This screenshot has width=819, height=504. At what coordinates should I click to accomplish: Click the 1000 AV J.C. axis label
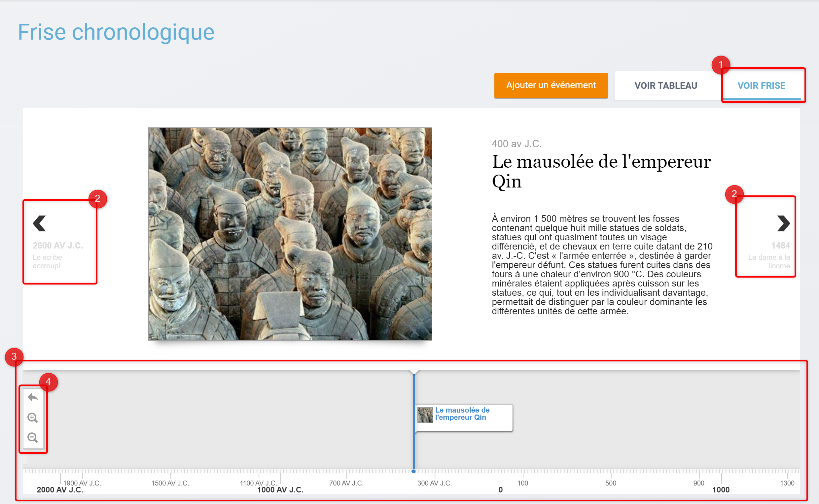tap(280, 490)
